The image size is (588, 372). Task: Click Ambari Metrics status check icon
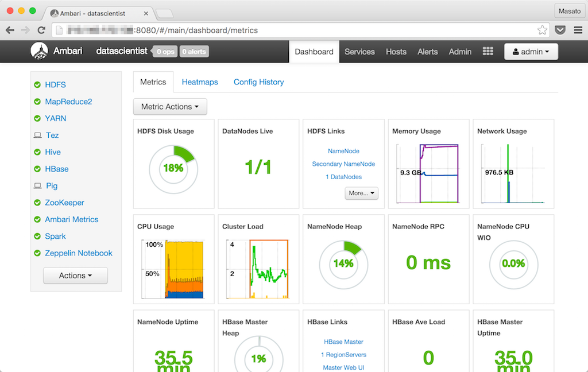[x=37, y=220]
